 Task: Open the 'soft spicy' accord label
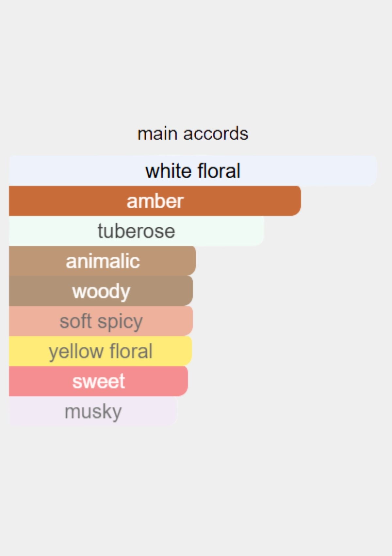tap(101, 321)
